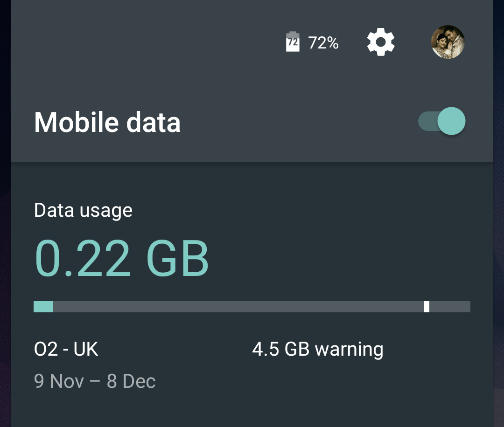504x427 pixels.
Task: Tap the GB unit beside 0.22
Action: (x=177, y=258)
